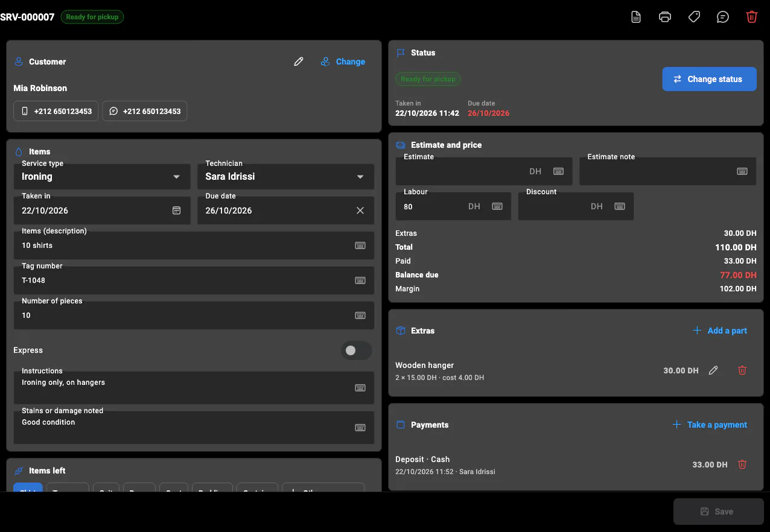Screen dimensions: 770x532
Task: Click the keyboard icon in Number of pieces field
Action: coord(360,315)
